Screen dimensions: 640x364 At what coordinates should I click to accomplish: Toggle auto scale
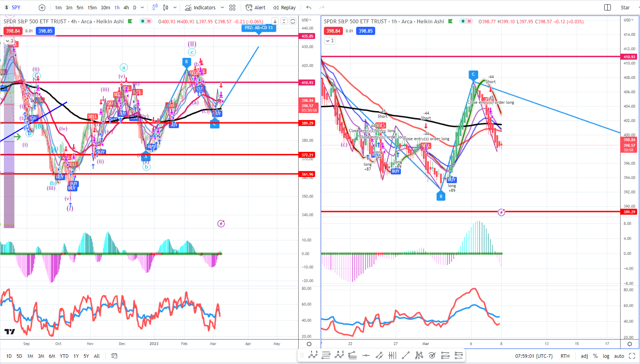[x=619, y=356]
